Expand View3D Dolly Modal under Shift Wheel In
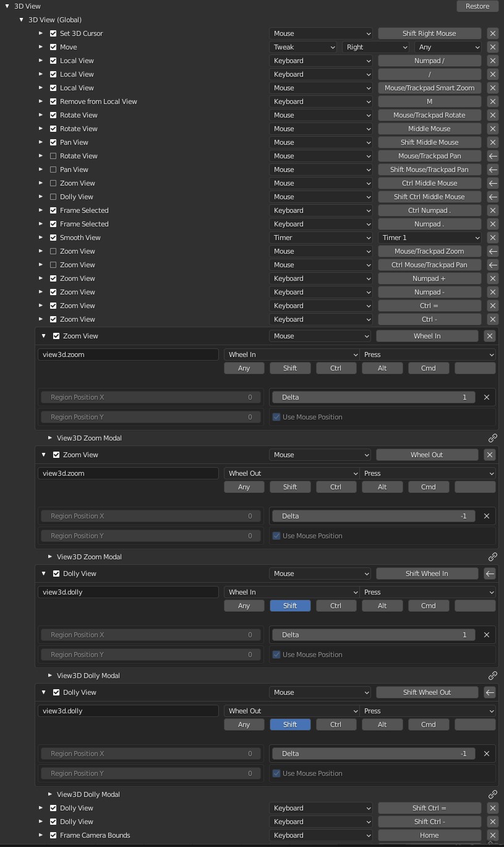 click(x=50, y=676)
